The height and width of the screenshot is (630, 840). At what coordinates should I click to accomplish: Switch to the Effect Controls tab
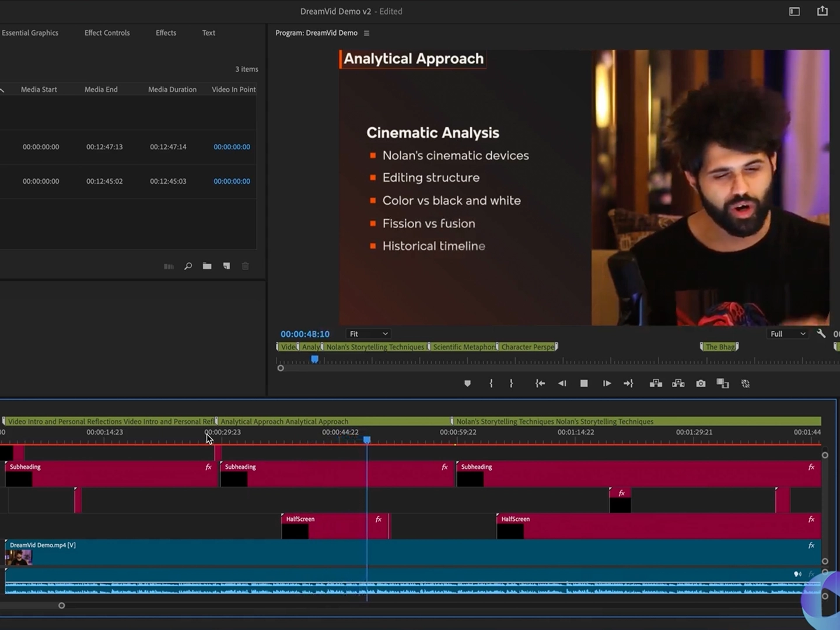point(107,33)
